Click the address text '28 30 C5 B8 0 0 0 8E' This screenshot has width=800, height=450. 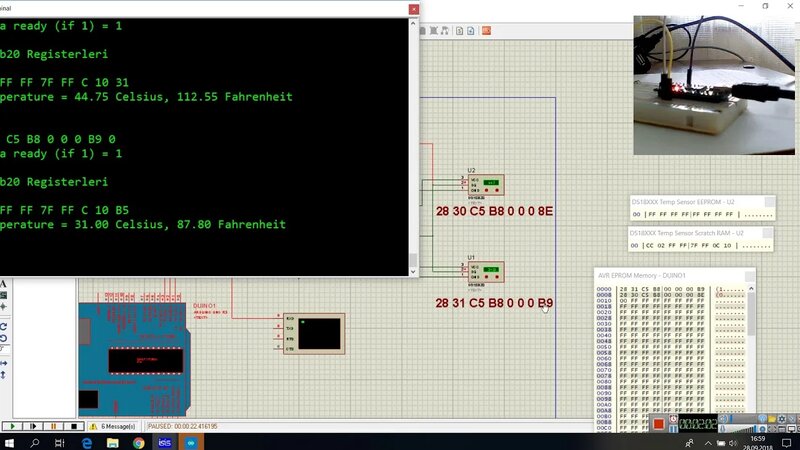click(494, 211)
